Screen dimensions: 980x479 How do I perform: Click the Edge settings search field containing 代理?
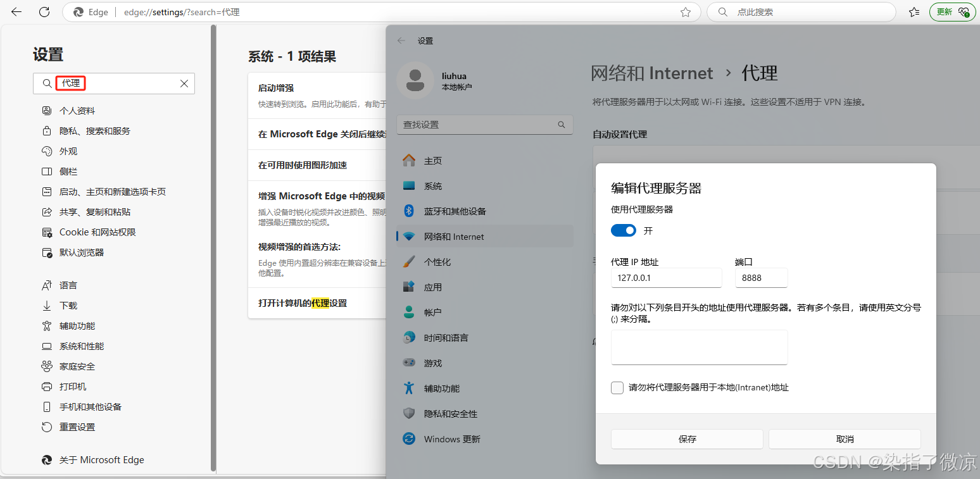[x=114, y=84]
